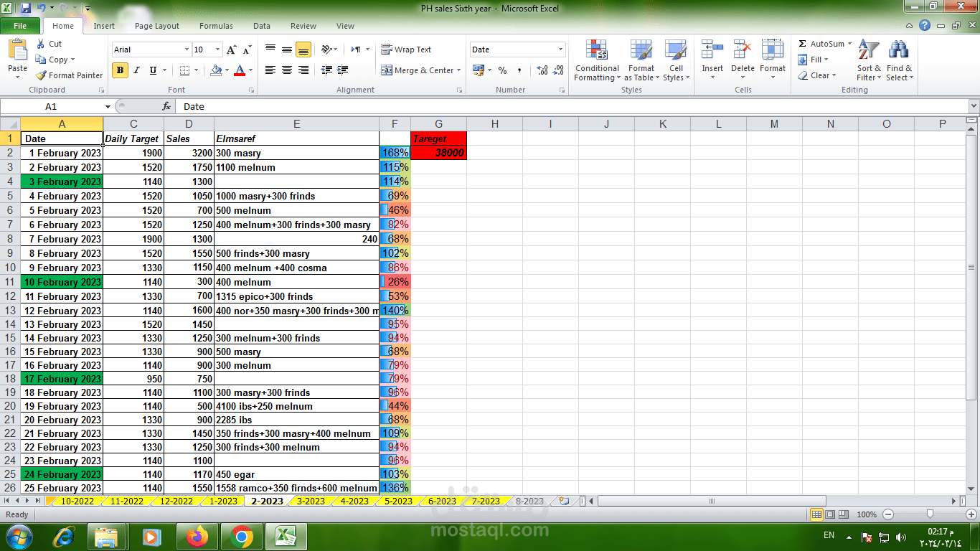This screenshot has width=980, height=551.
Task: Click the Name Box showing A1
Action: pyautogui.click(x=52, y=106)
